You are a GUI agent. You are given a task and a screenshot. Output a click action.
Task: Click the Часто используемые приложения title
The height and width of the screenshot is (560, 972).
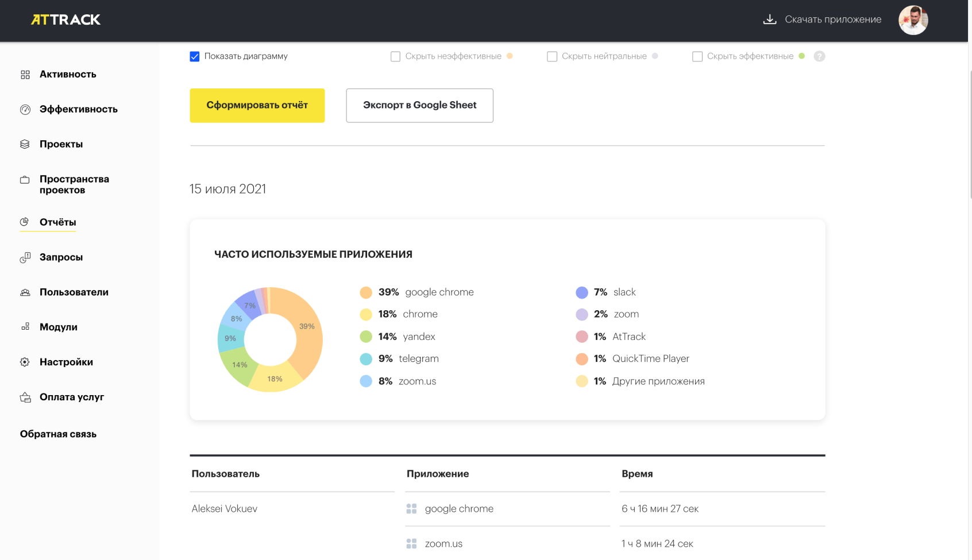click(314, 254)
